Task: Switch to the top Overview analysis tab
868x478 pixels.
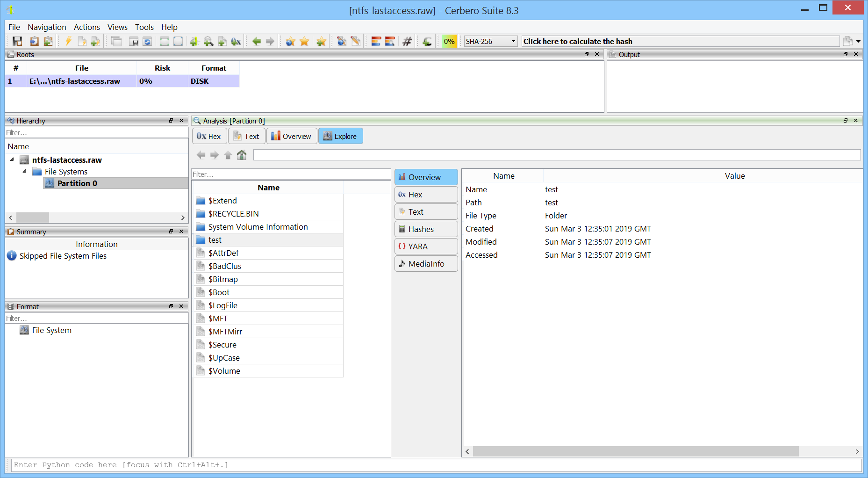Action: point(292,136)
